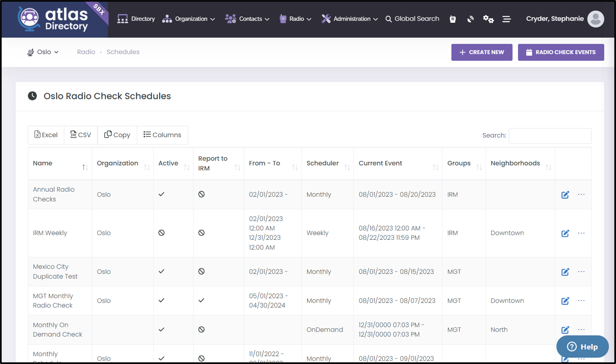Open more options for MGT Monthly Radio Check

[x=581, y=300]
